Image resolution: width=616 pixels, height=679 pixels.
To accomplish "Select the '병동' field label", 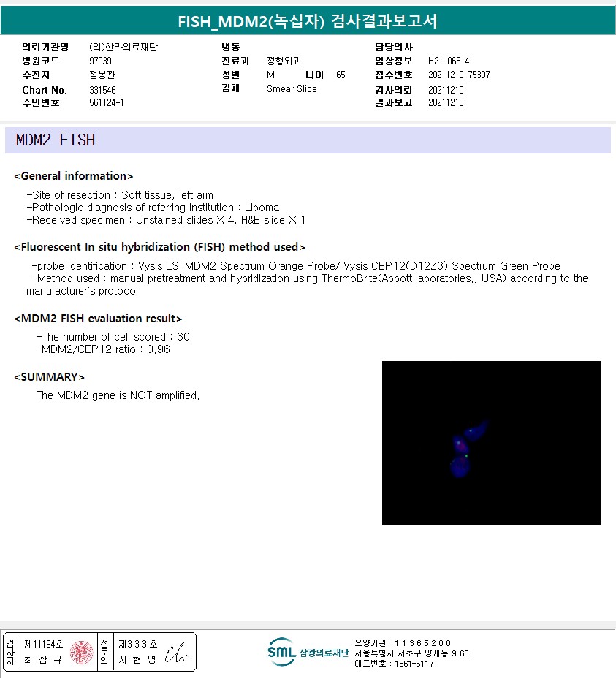I will [231, 47].
